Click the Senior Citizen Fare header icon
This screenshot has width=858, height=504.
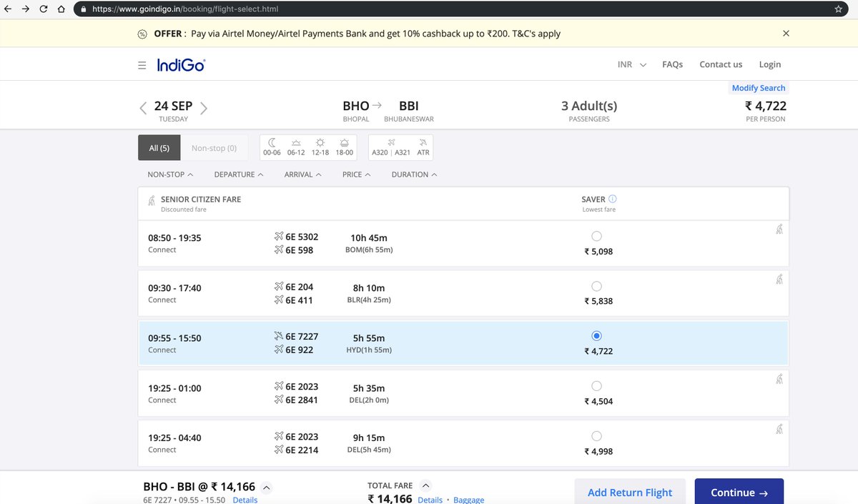click(x=151, y=202)
